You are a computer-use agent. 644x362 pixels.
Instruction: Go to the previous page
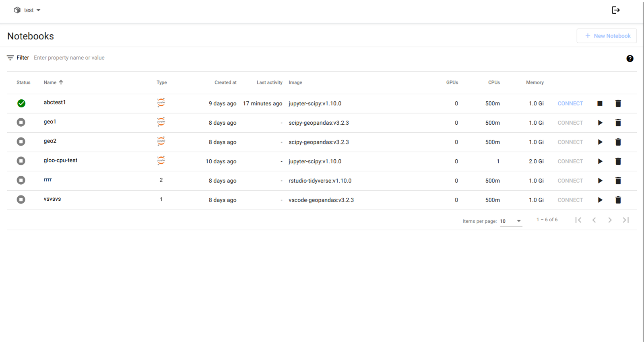[594, 220]
